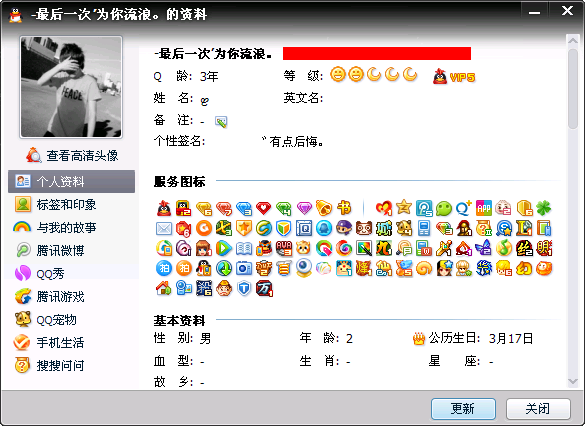
Task: Click the webcam service icon
Action: coord(304,267)
